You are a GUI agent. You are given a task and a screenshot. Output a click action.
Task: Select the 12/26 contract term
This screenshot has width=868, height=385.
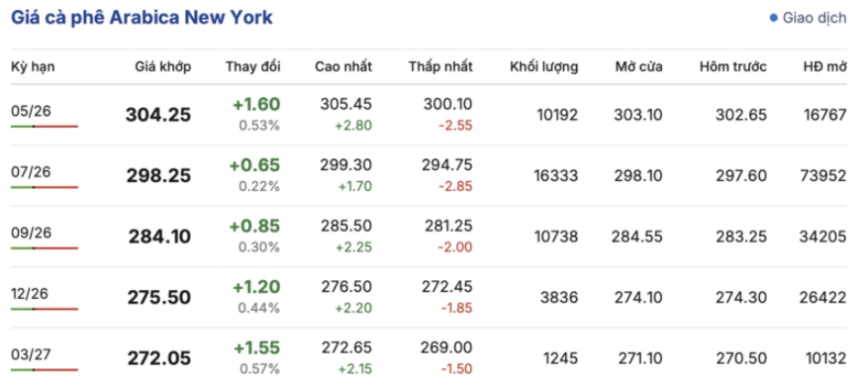31,294
